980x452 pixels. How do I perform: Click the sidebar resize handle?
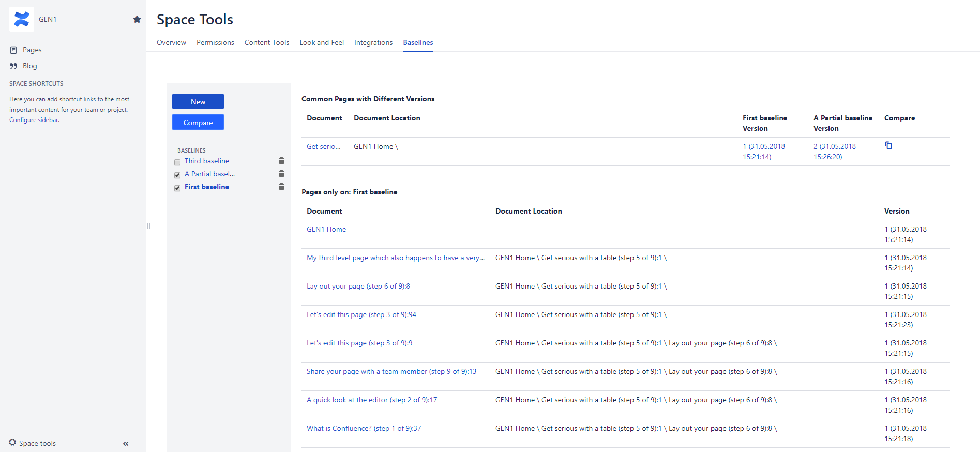(x=148, y=226)
